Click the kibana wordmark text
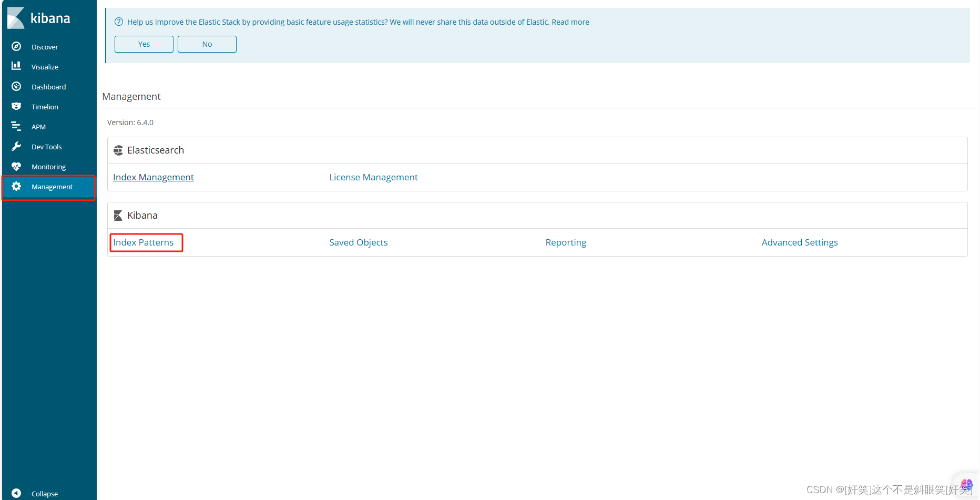Image resolution: width=980 pixels, height=500 pixels. [50, 18]
